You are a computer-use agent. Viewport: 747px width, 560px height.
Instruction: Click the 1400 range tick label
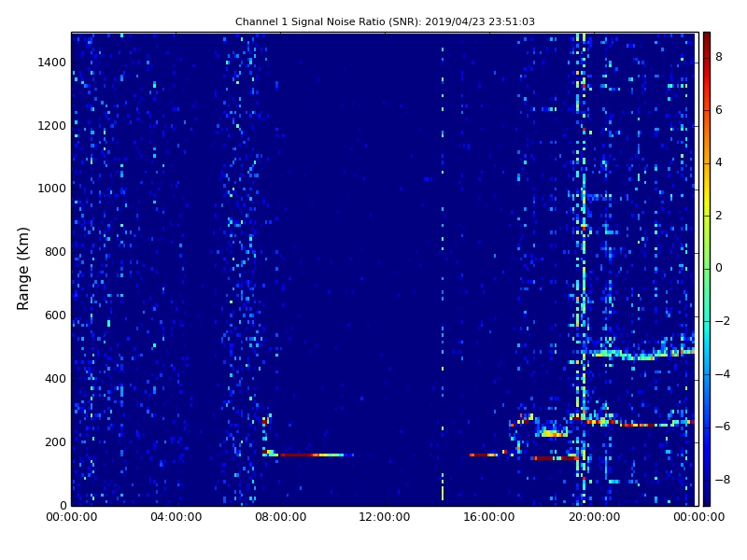(52, 63)
